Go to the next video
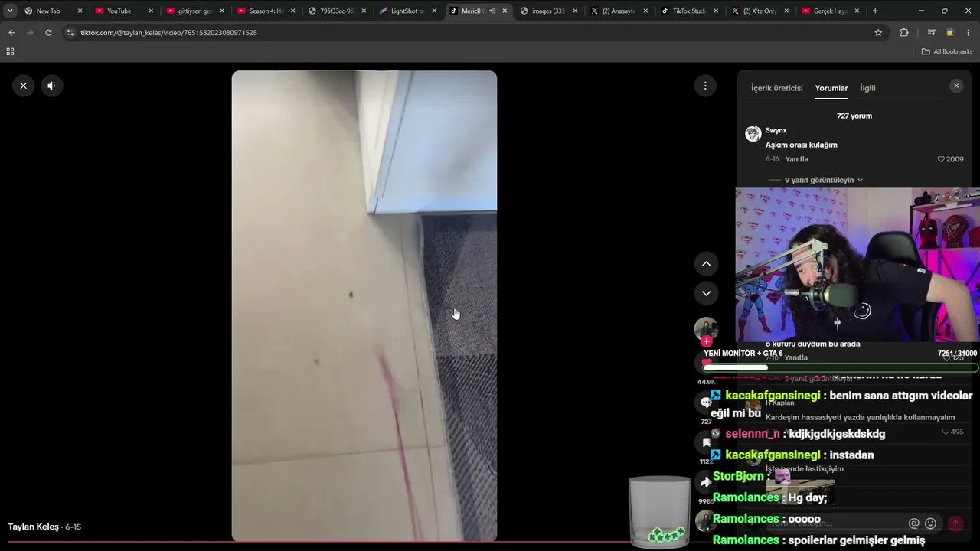Viewport: 980px width, 551px height. [706, 293]
